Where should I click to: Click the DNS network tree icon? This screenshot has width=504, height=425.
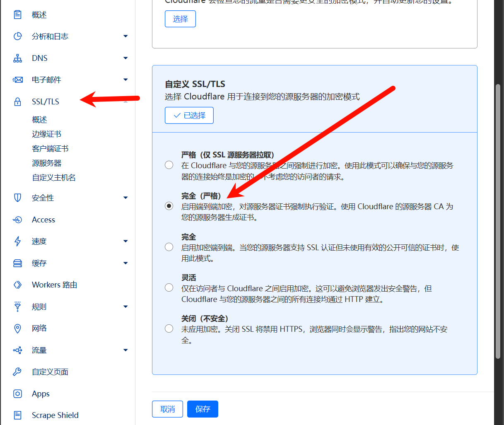17,58
